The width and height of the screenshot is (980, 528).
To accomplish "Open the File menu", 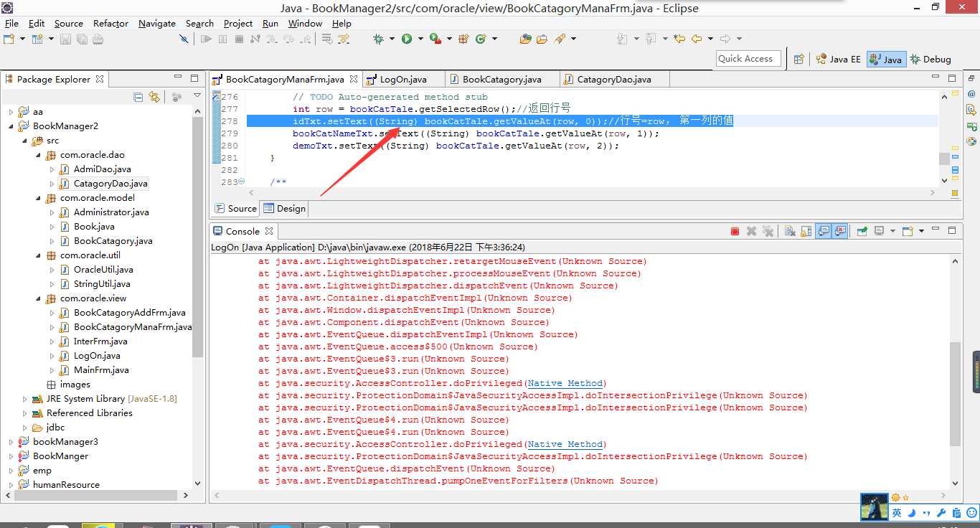I will [x=11, y=23].
